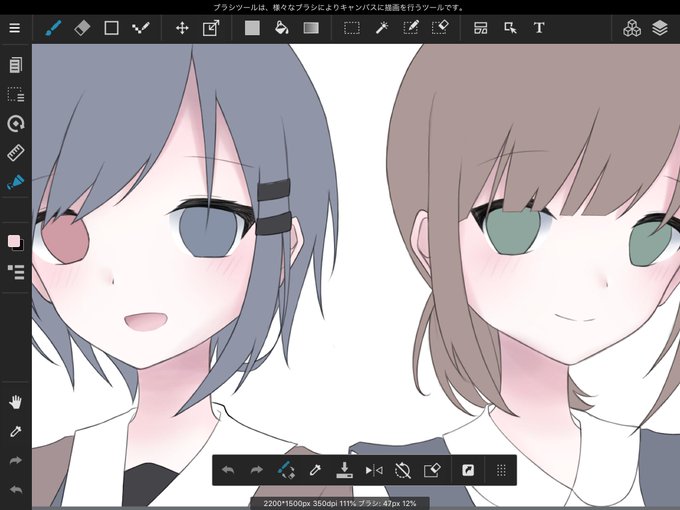680x510 pixels.
Task: Select the Brush tool in top toolbar
Action: coord(53,28)
